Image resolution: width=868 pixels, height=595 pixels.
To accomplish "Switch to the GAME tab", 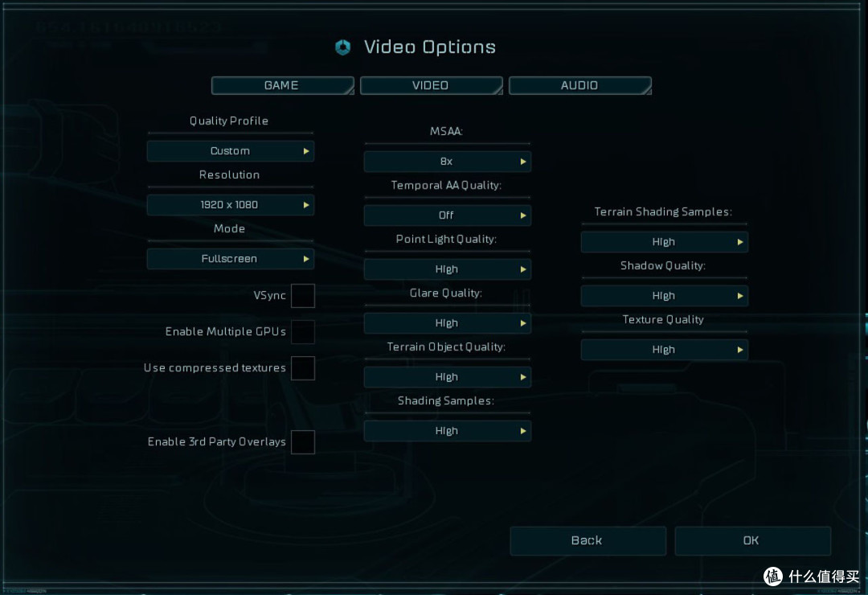I will tap(282, 85).
